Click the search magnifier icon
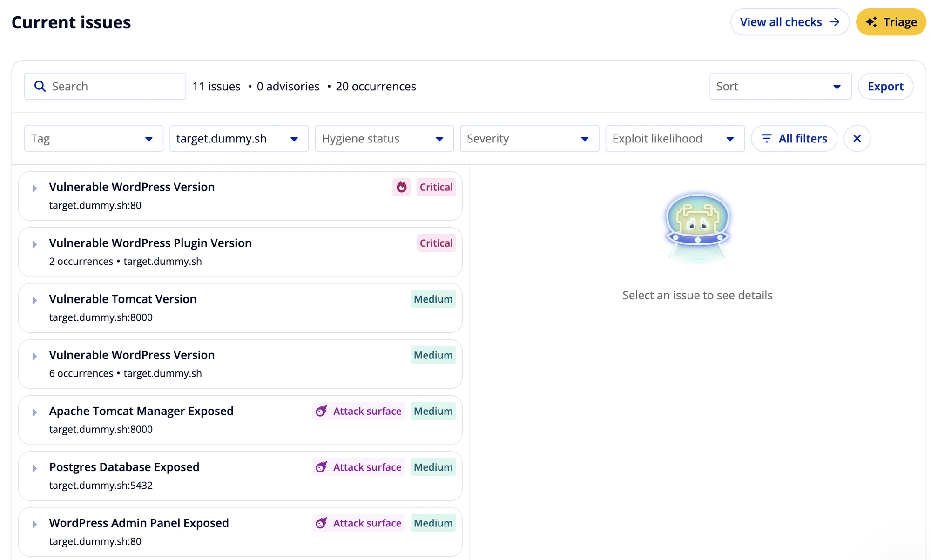This screenshot has height=560, width=931. point(40,86)
